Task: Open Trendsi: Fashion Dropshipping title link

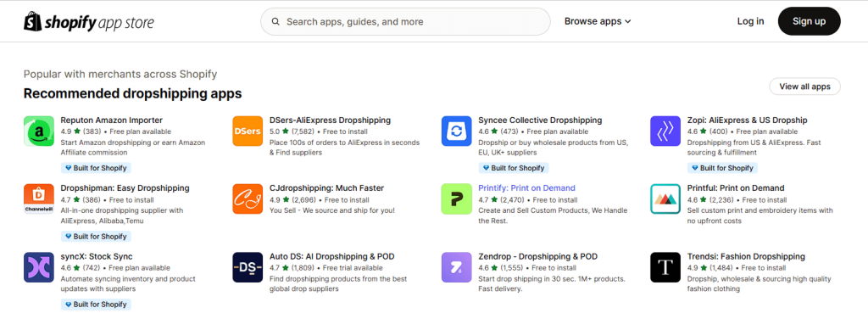Action: coord(746,257)
